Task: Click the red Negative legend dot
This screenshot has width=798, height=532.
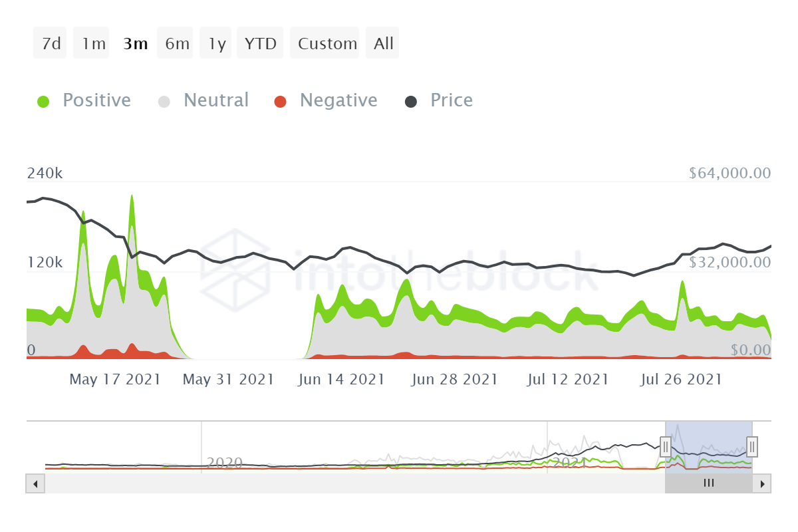Action: click(280, 102)
